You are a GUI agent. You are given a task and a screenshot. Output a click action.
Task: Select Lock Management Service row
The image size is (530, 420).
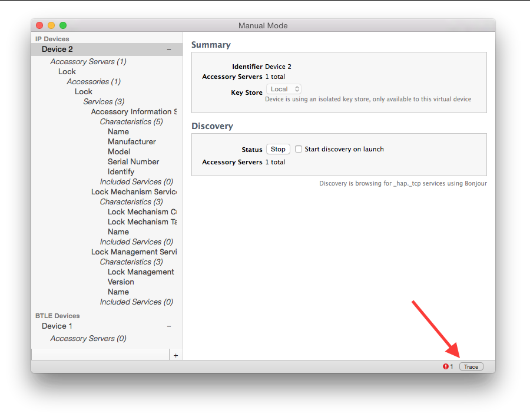(x=134, y=252)
